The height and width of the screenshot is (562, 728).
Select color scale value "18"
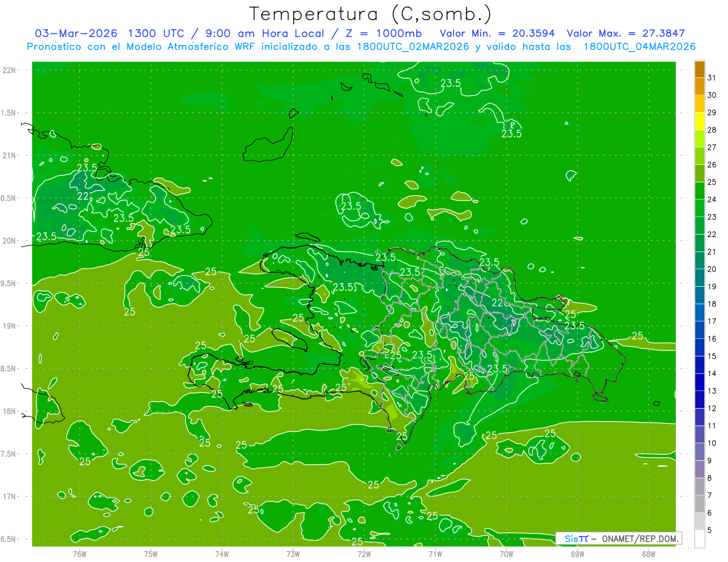point(712,304)
